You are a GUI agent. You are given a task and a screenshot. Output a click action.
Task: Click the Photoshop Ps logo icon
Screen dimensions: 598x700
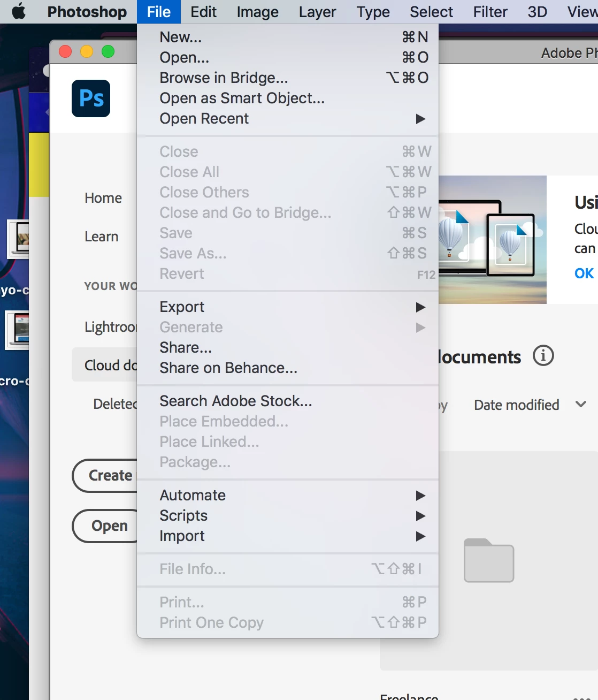[x=91, y=98]
